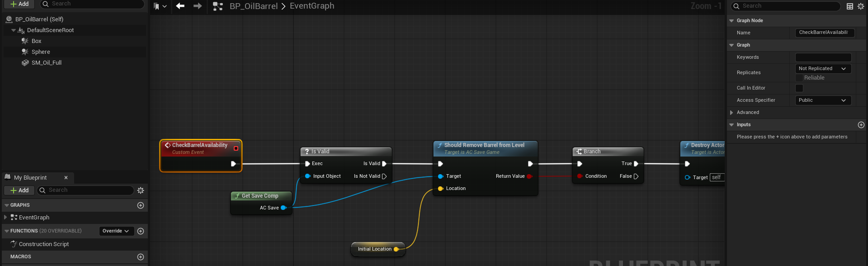Click Branch True output pin

[x=636, y=164]
